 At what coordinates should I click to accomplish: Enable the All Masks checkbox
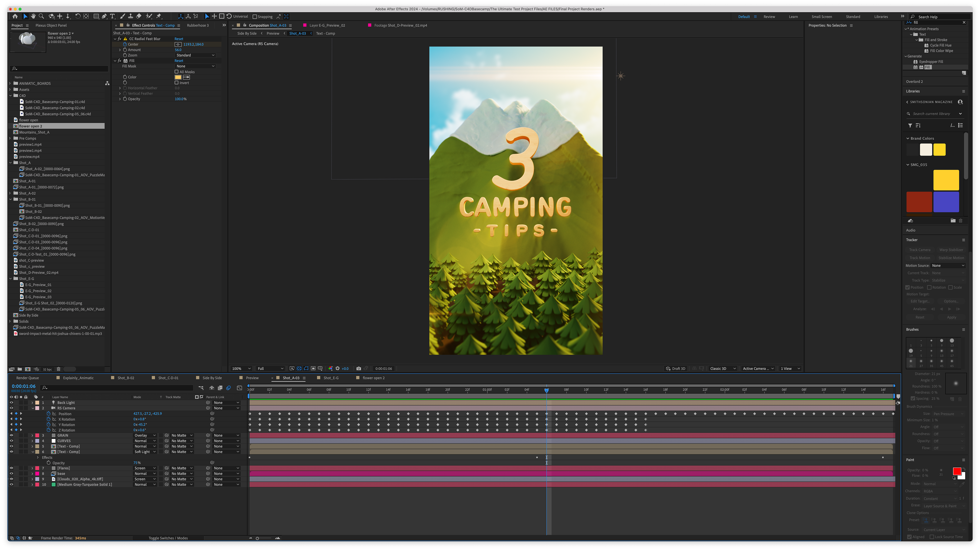click(177, 71)
